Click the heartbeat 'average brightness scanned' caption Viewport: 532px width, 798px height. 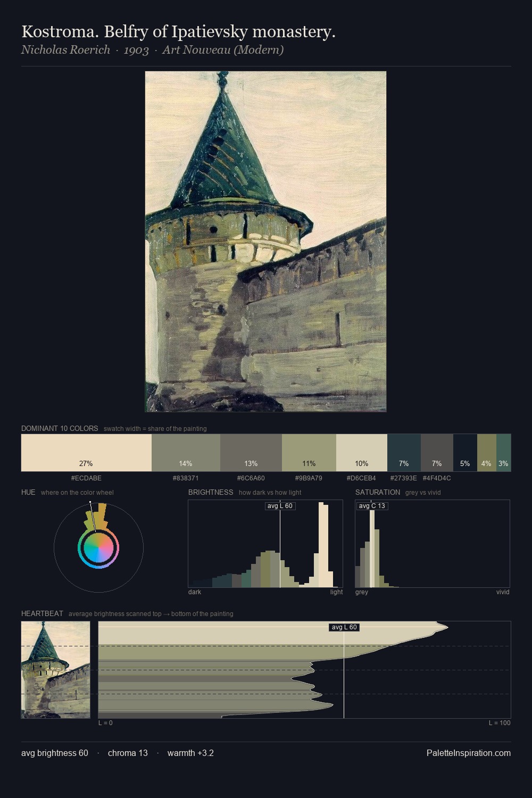[151, 614]
